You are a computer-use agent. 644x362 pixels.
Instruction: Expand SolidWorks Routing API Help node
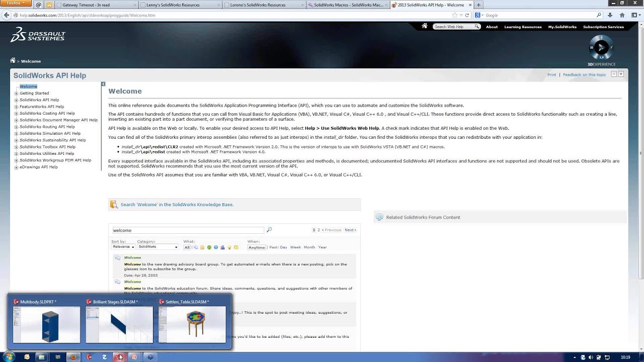point(16,127)
